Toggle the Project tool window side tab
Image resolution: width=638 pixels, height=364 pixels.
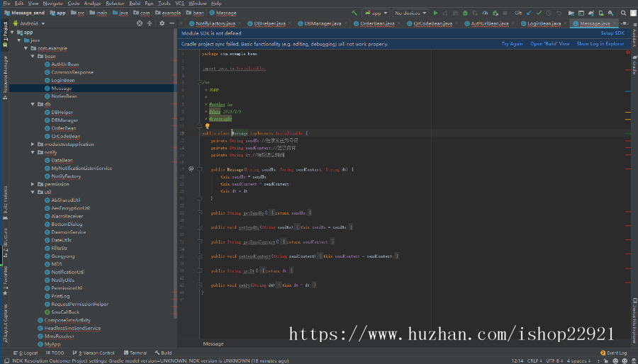(x=4, y=30)
